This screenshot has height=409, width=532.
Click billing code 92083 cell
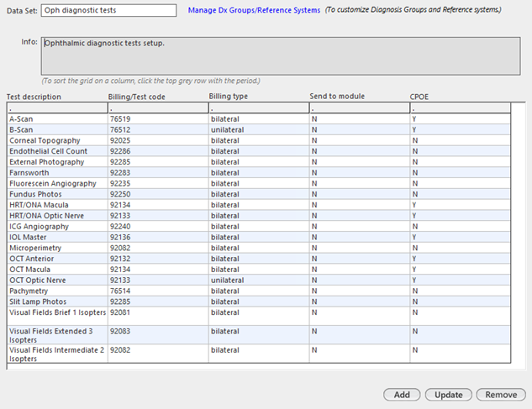click(158, 335)
